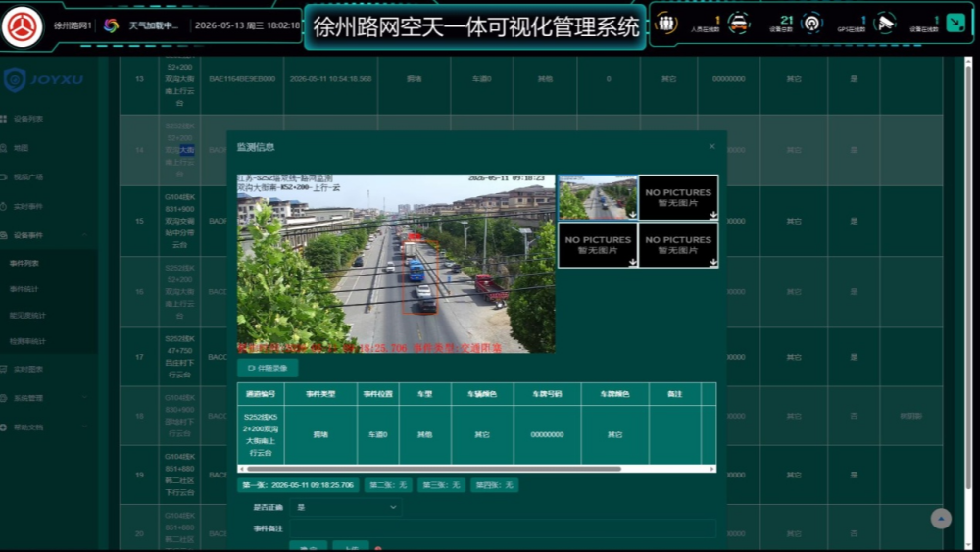Click the colorful weather swirl icon
This screenshot has height=552, width=980.
pyautogui.click(x=112, y=25)
